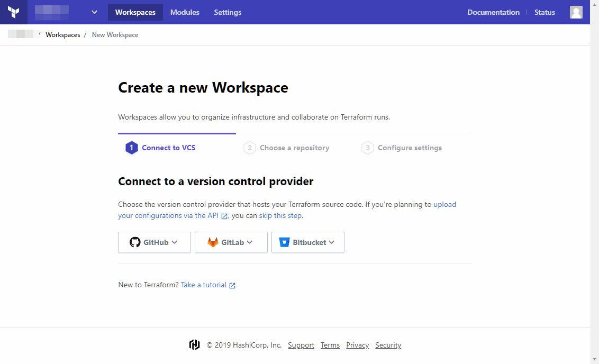The width and height of the screenshot is (599, 364).
Task: Open the Support footer link
Action: click(x=301, y=345)
